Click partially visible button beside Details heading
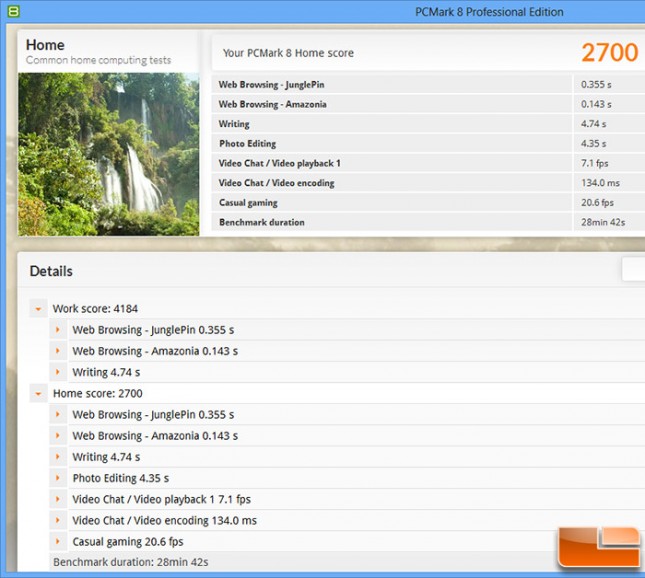The image size is (645, 578). coord(633,270)
